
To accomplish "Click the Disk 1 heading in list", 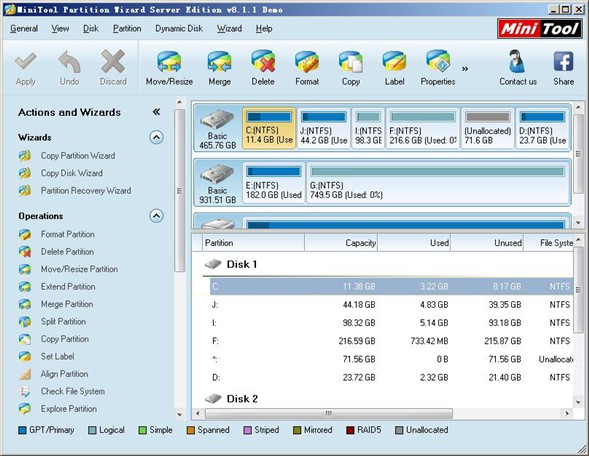I will [242, 264].
